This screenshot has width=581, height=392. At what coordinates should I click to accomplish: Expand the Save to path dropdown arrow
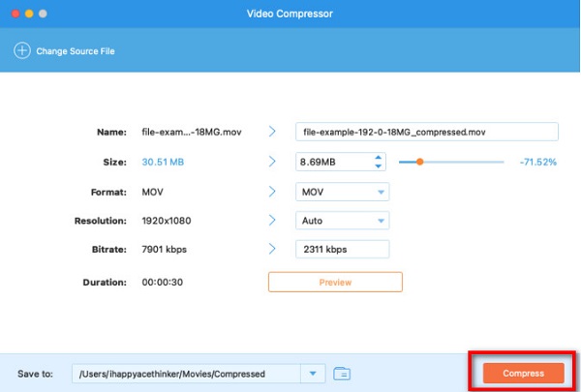[313, 374]
